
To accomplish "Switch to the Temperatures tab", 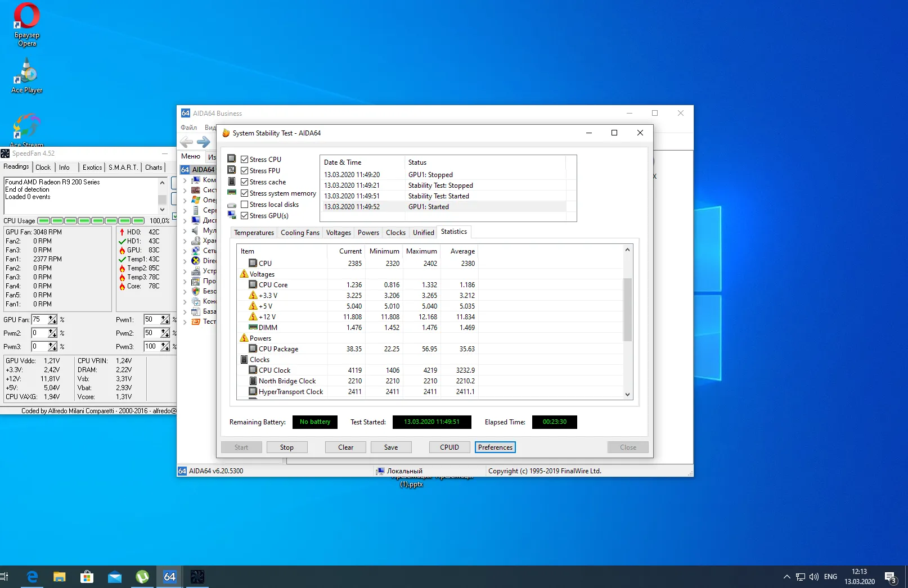I will point(254,233).
